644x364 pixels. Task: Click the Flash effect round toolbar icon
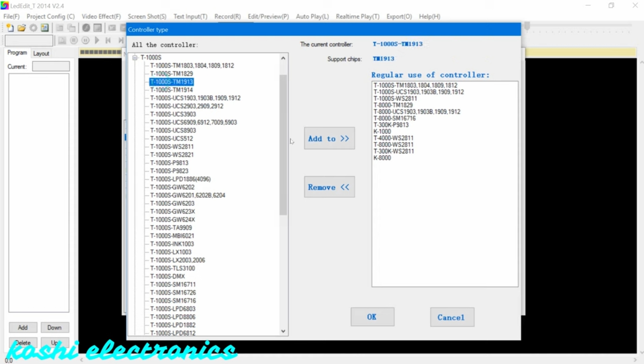86,28
